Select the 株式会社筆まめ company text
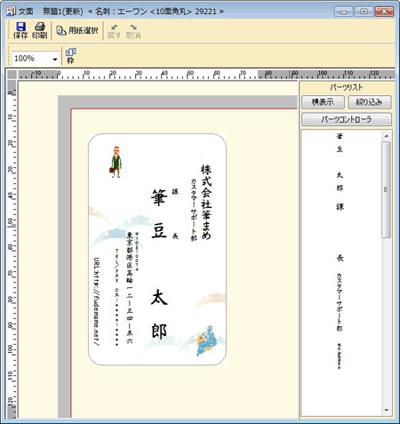The height and width of the screenshot is (424, 400). click(206, 202)
